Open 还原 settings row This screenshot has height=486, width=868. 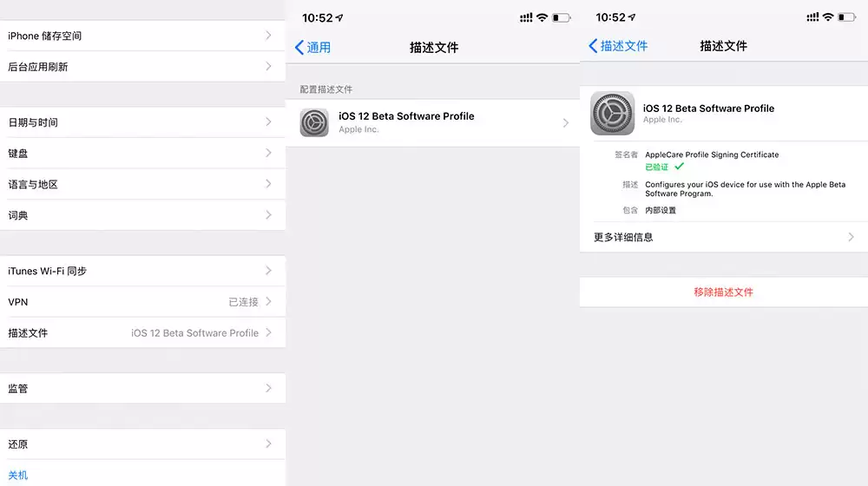[142, 444]
